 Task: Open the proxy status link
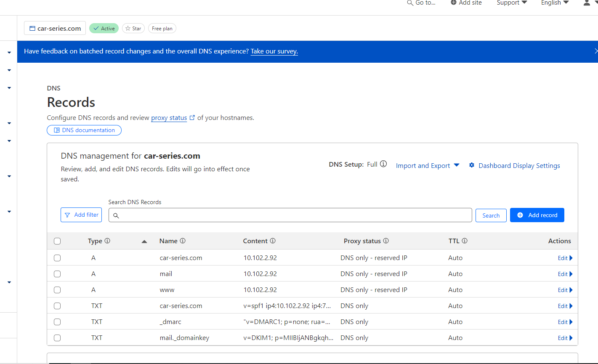[x=169, y=118]
